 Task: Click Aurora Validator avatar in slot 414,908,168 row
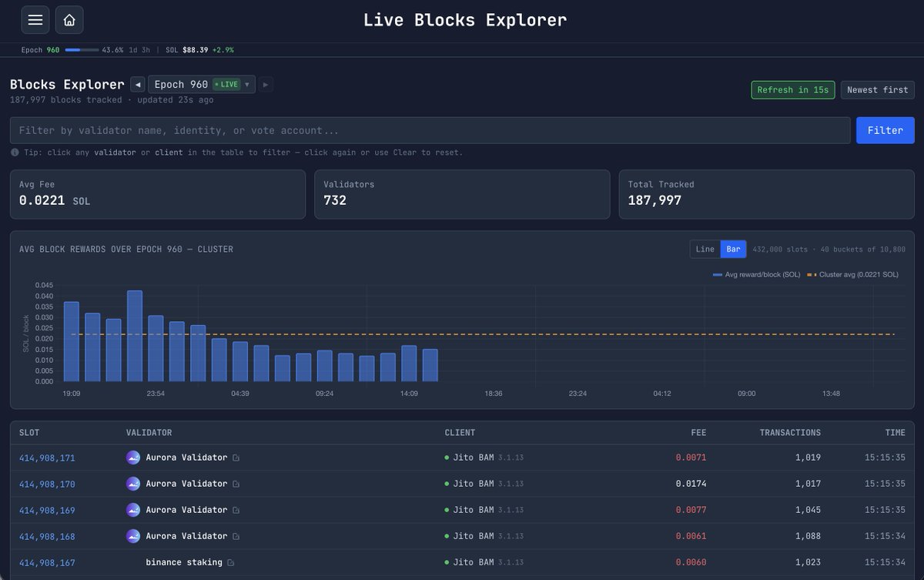point(133,536)
